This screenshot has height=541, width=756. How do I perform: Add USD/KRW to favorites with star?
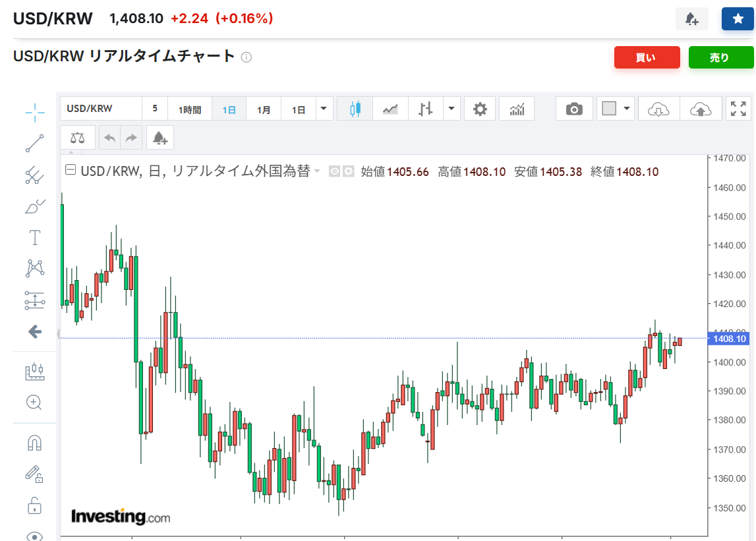click(737, 19)
